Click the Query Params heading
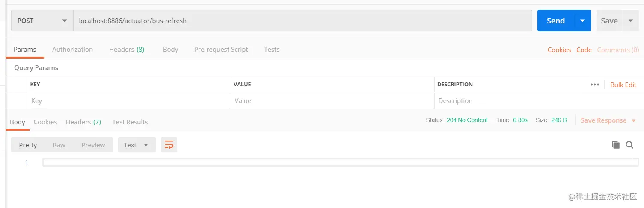The height and width of the screenshot is (208, 644). click(36, 68)
